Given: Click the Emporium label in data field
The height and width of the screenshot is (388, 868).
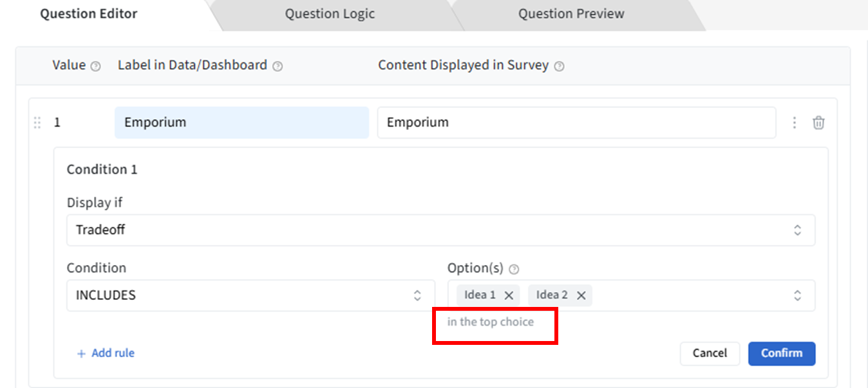Looking at the screenshot, I should 241,122.
